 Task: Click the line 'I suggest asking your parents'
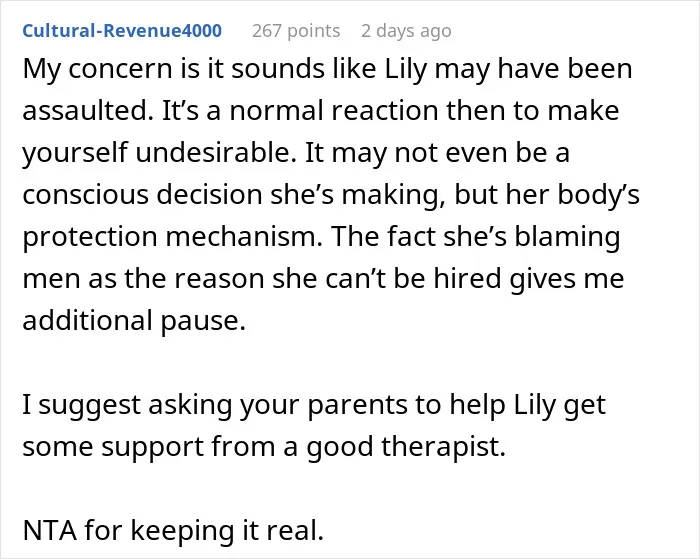314,405
